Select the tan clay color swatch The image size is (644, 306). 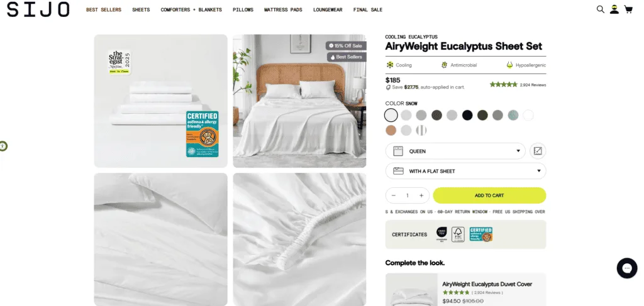coord(391,131)
